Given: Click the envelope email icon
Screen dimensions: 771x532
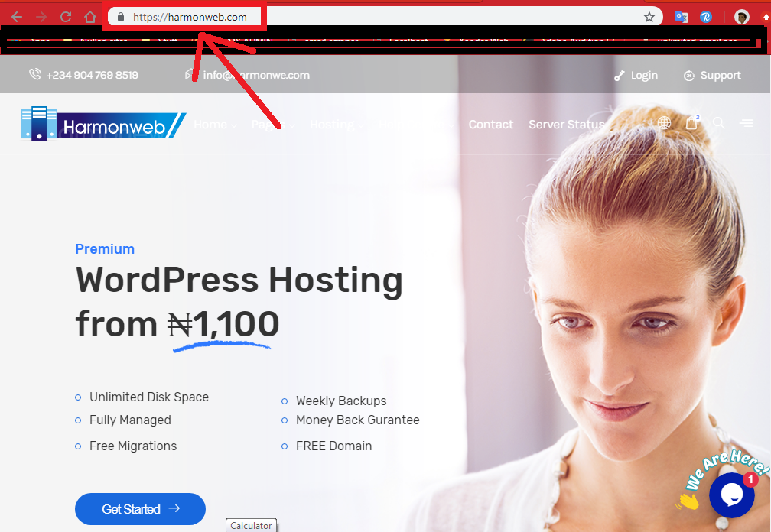Looking at the screenshot, I should tap(190, 74).
